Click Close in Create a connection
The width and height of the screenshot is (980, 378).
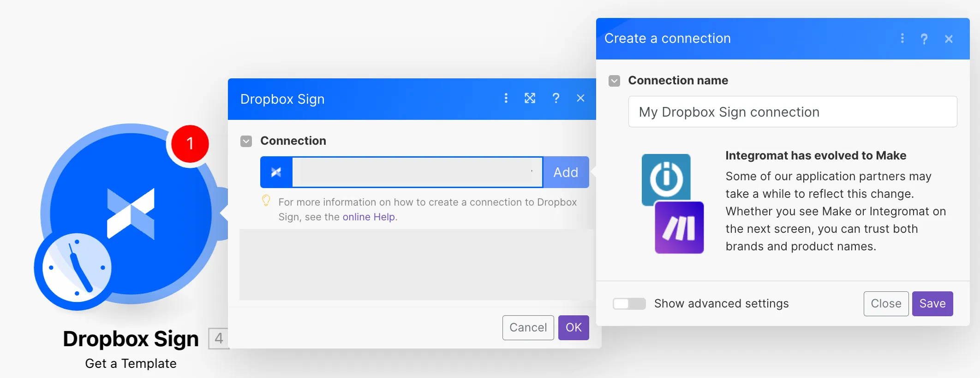click(x=886, y=304)
